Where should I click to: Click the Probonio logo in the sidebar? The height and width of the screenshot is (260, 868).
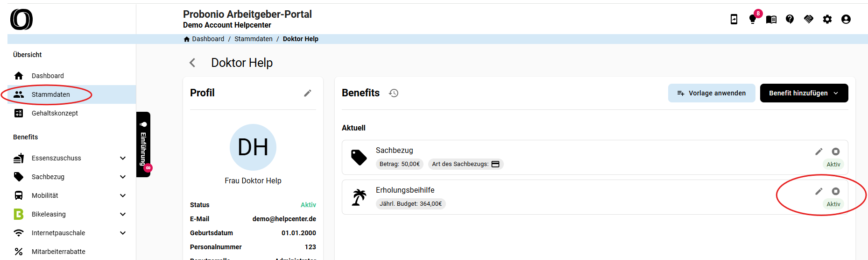tap(21, 19)
